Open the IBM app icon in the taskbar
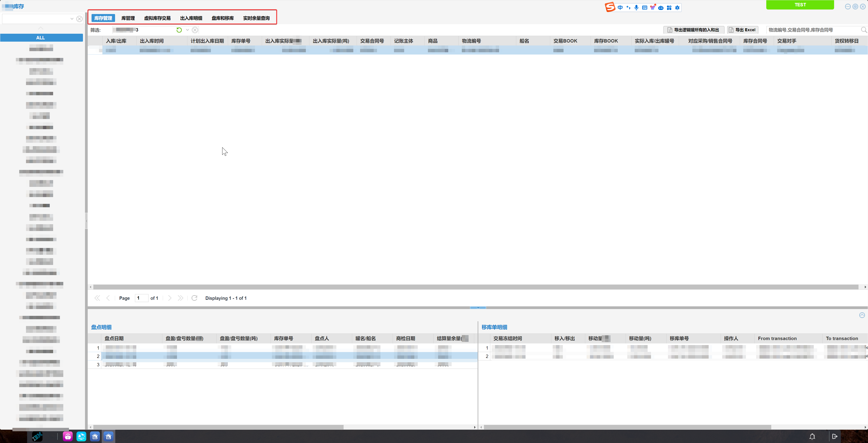The width and height of the screenshot is (868, 443). point(37,436)
